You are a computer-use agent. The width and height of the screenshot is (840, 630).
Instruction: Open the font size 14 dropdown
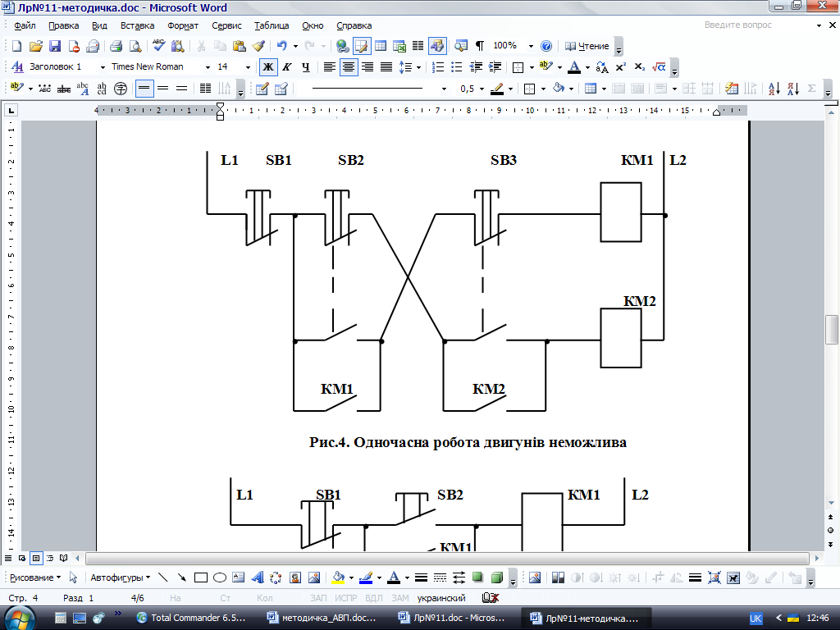point(248,67)
